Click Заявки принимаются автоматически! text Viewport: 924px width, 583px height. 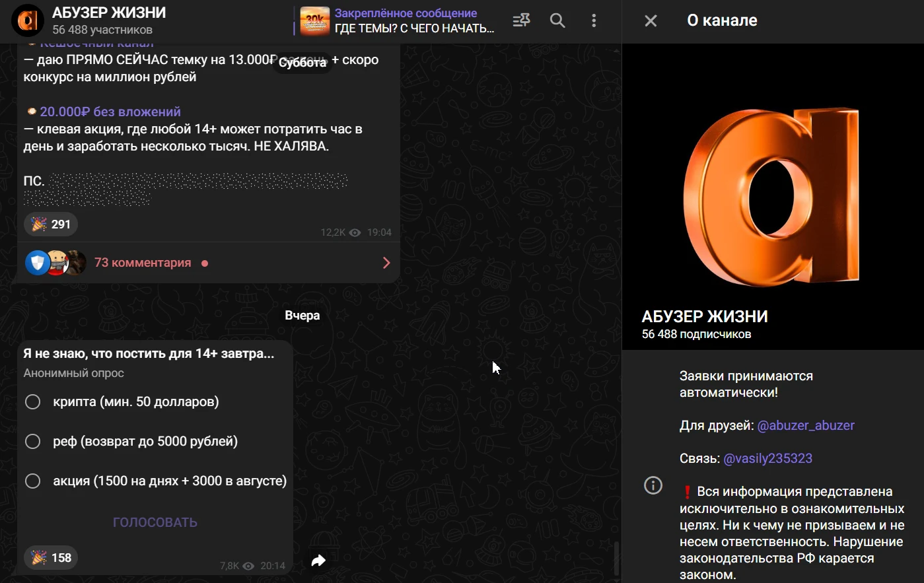click(746, 384)
